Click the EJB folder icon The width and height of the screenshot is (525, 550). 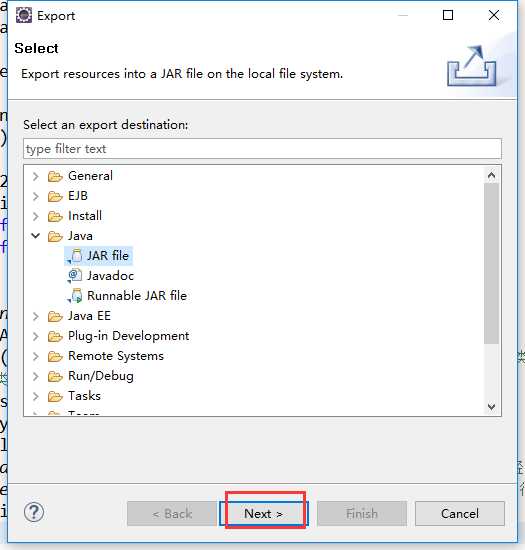(55, 196)
